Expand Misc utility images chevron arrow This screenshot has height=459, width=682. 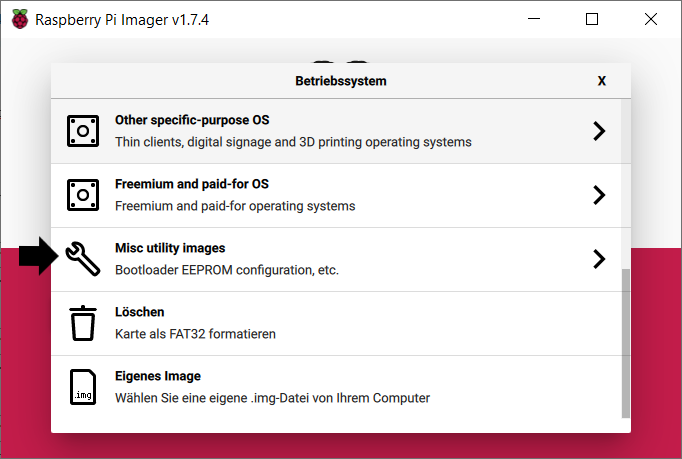[x=599, y=259]
